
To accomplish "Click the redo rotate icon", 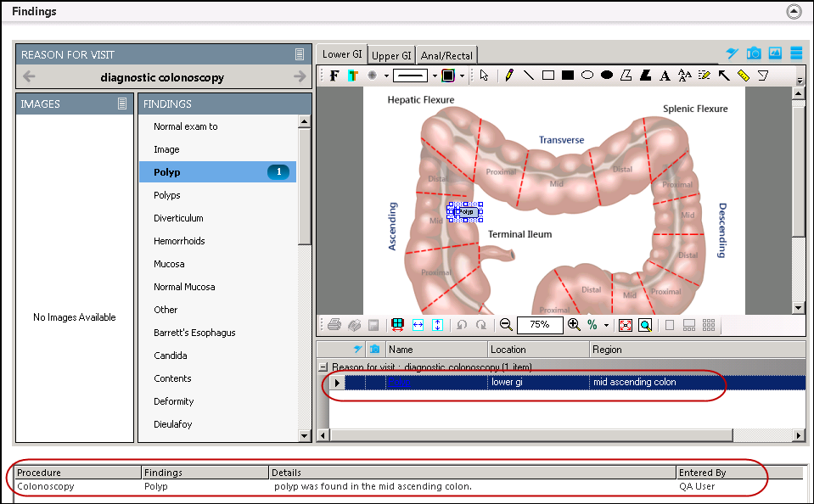I will pyautogui.click(x=481, y=325).
